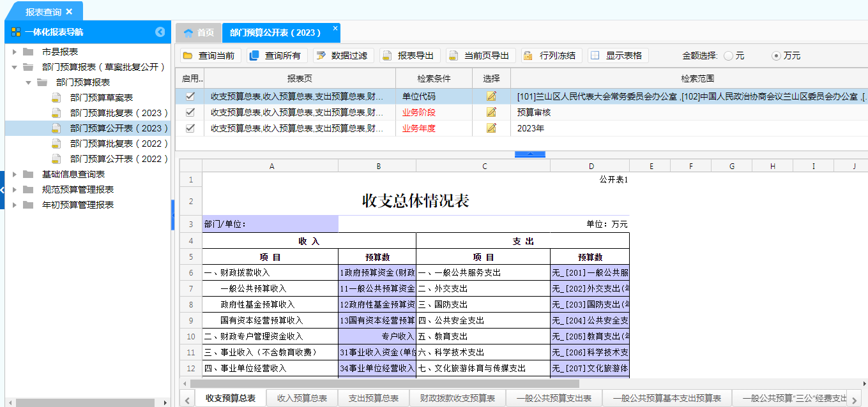Click 2023年 range value

[531, 128]
